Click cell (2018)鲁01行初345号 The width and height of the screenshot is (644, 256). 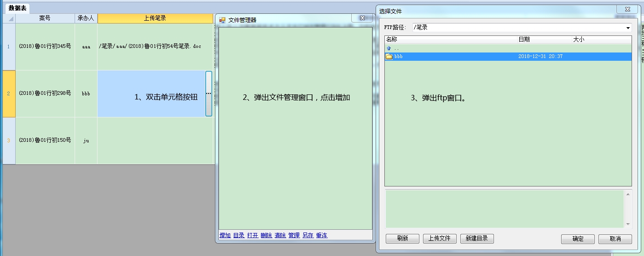[45, 47]
